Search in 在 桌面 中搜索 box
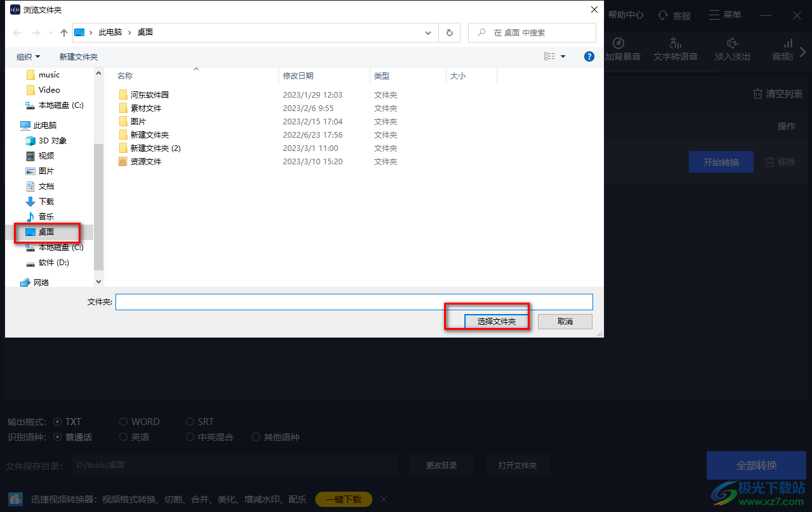Screen dimensions: 812x512 coord(532,32)
